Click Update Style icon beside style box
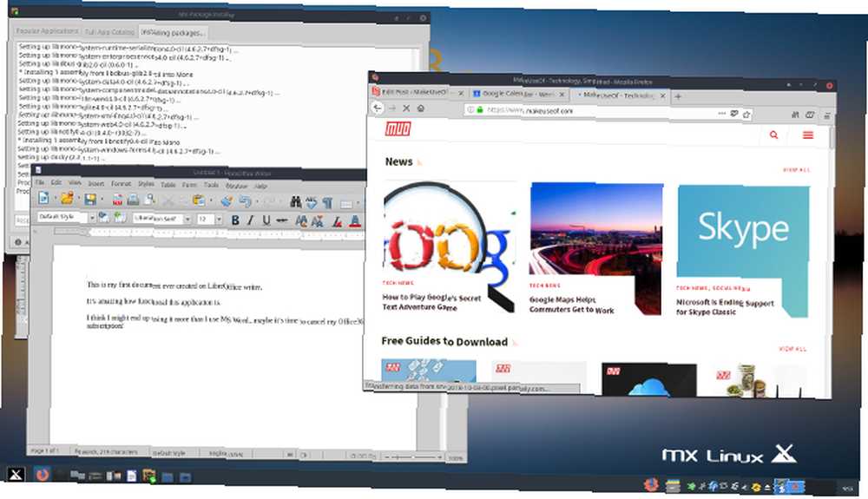The height and width of the screenshot is (499, 868). pyautogui.click(x=103, y=217)
